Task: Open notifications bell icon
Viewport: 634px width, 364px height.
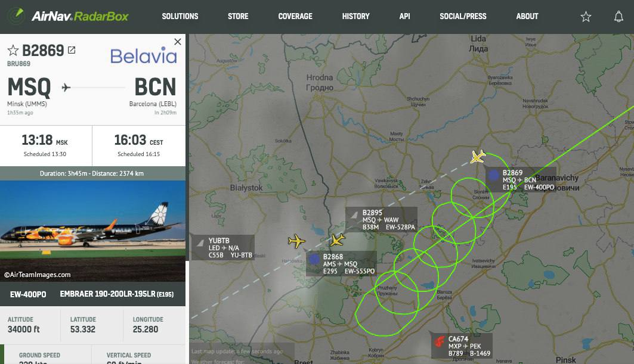Action: pos(618,17)
